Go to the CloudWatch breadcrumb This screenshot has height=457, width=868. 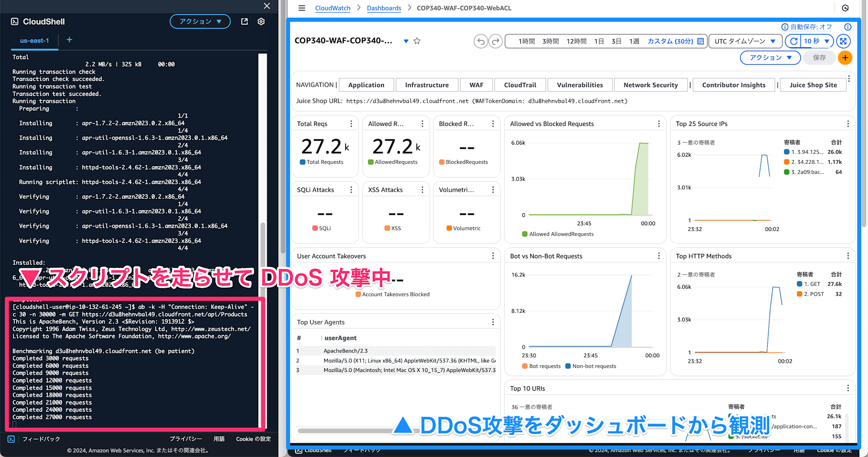click(x=332, y=8)
